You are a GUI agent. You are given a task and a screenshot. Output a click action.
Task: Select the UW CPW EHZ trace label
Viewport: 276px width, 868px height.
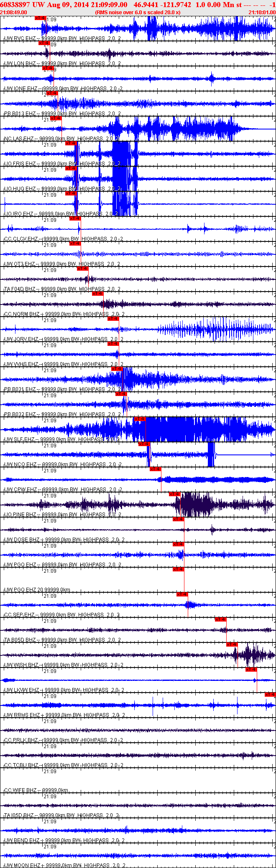(63, 490)
